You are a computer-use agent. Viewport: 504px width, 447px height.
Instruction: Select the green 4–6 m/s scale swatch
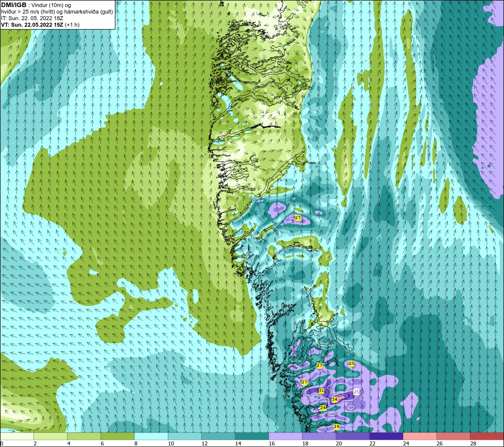click(84, 436)
